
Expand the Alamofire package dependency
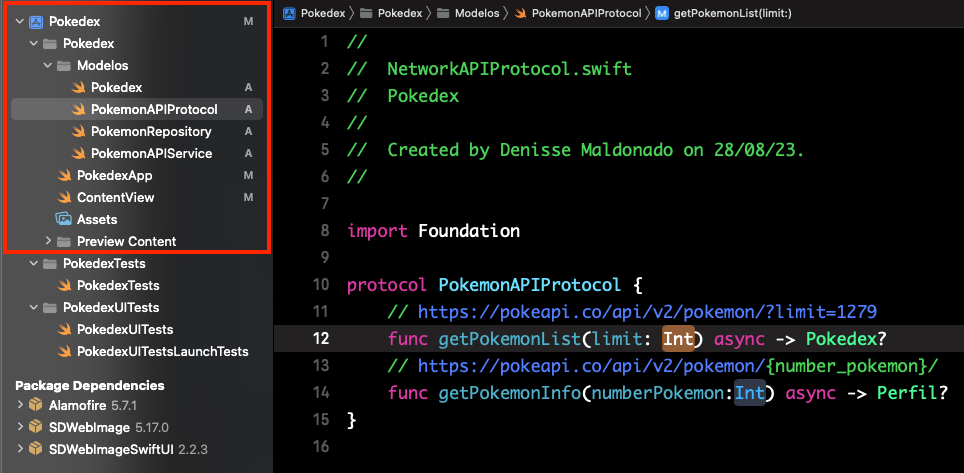click(x=20, y=405)
